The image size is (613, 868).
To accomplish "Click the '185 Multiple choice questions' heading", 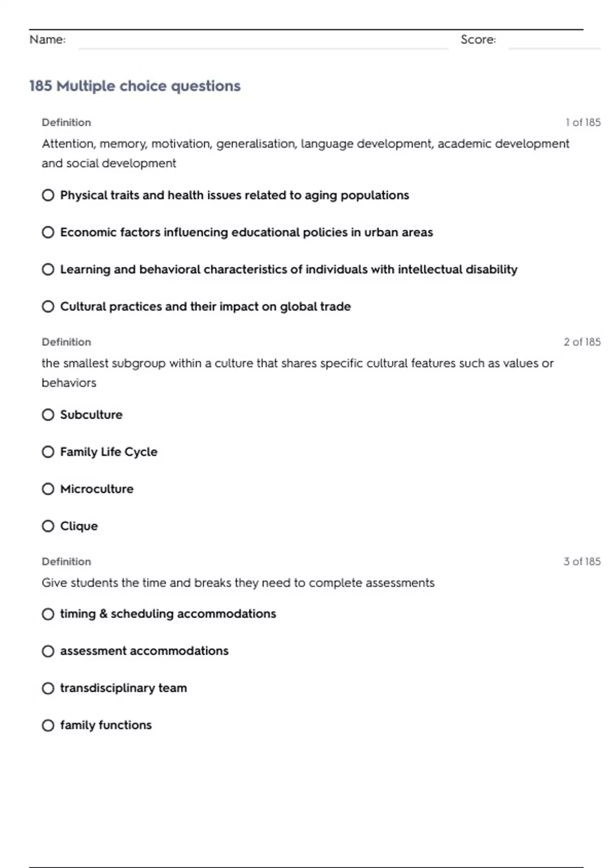I will pyautogui.click(x=135, y=86).
